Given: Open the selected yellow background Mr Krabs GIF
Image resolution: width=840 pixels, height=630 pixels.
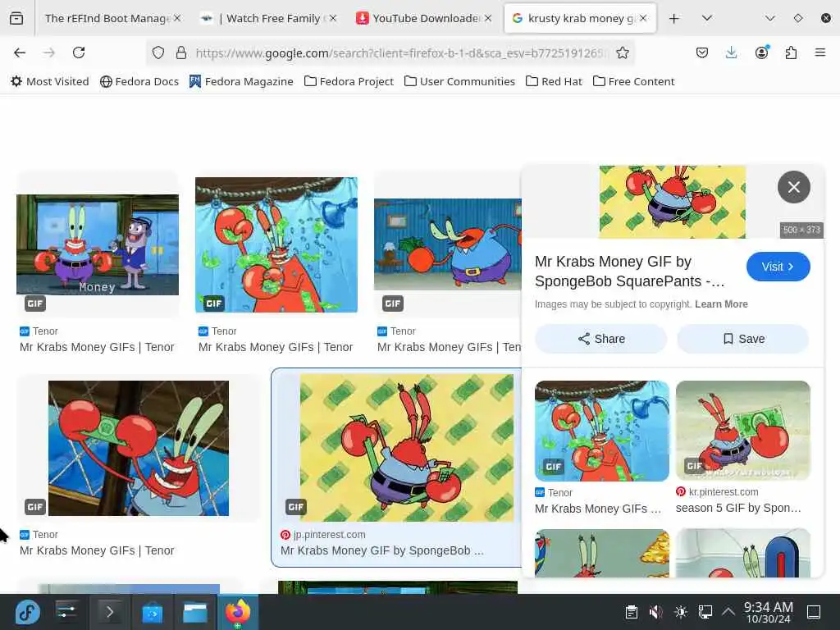Looking at the screenshot, I should coord(407,447).
